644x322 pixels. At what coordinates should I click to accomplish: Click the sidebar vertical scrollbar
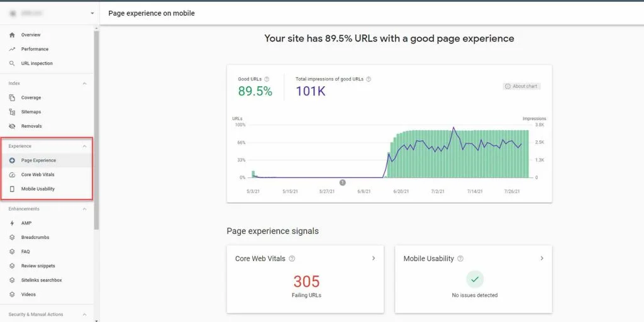click(96, 130)
